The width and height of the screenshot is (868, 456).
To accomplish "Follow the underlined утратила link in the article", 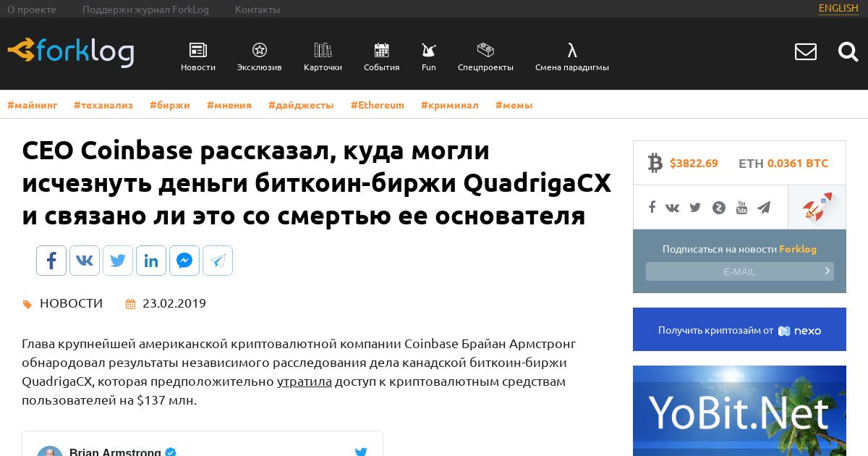I will [305, 381].
